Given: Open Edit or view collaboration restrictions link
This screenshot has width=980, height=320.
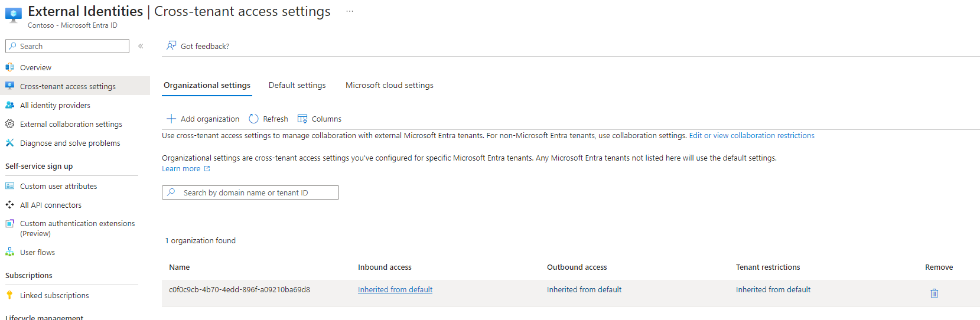Looking at the screenshot, I should pyautogui.click(x=751, y=136).
